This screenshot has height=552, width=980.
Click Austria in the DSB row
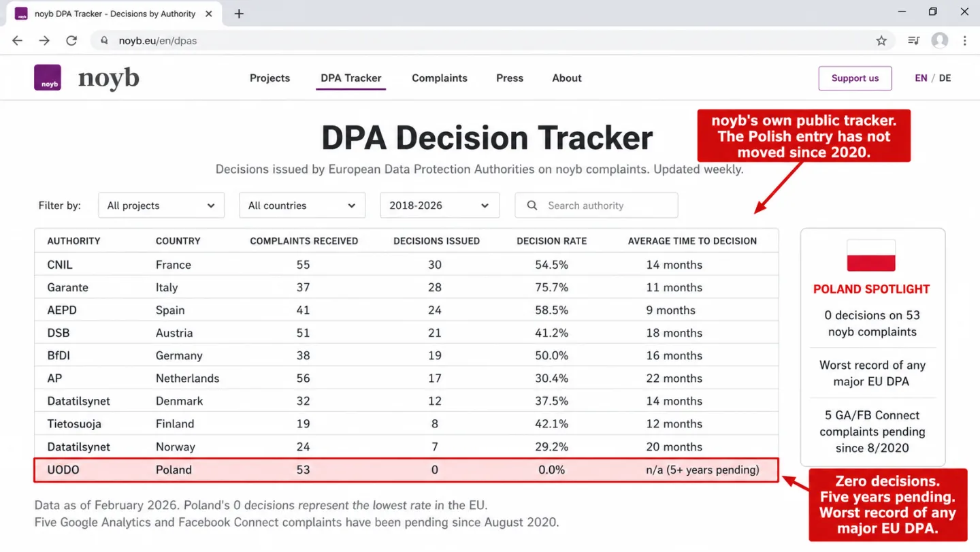click(x=174, y=333)
